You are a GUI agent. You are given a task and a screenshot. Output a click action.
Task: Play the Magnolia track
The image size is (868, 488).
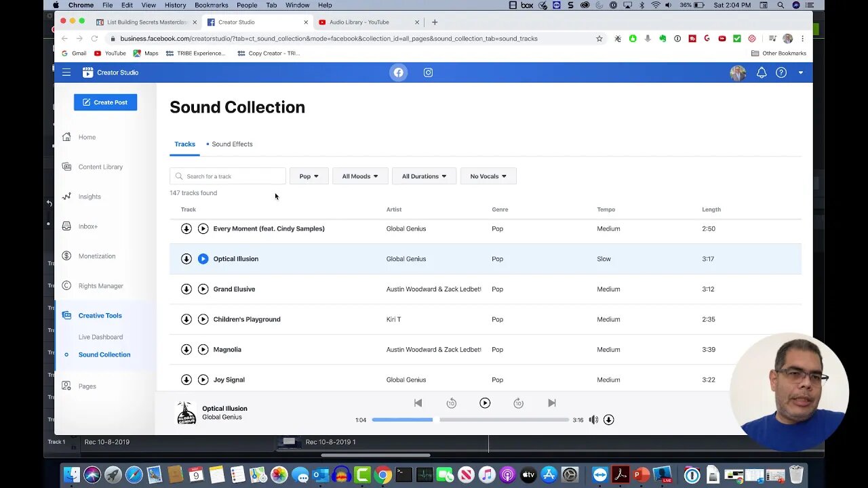[203, 350]
